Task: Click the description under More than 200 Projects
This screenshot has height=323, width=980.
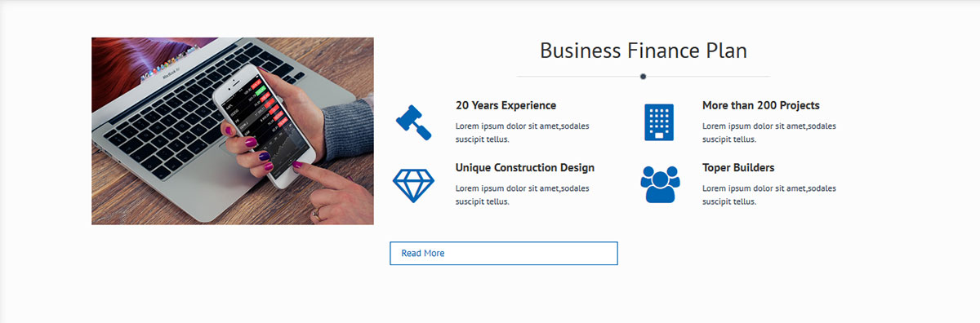Action: [769, 132]
